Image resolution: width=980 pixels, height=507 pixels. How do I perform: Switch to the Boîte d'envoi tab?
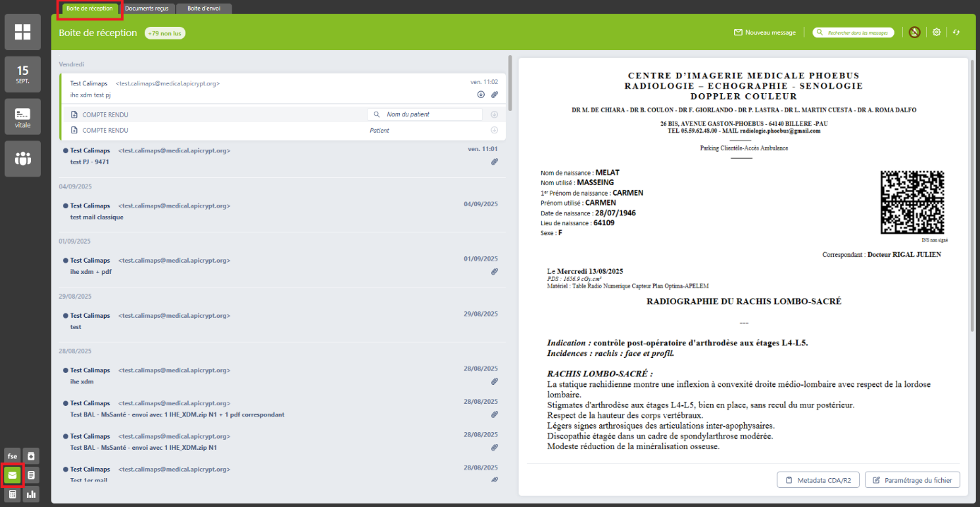(x=203, y=8)
